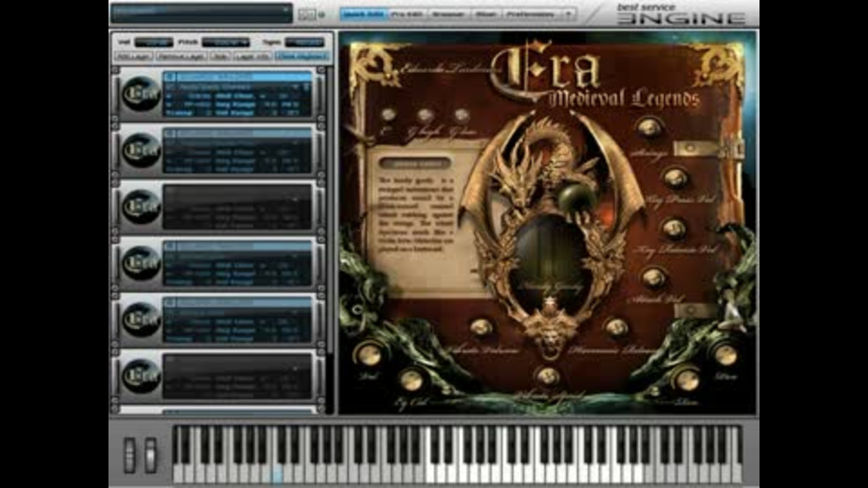Image resolution: width=868 pixels, height=488 pixels.
Task: Toggle the small box in the first layer's header
Action: tap(170, 77)
